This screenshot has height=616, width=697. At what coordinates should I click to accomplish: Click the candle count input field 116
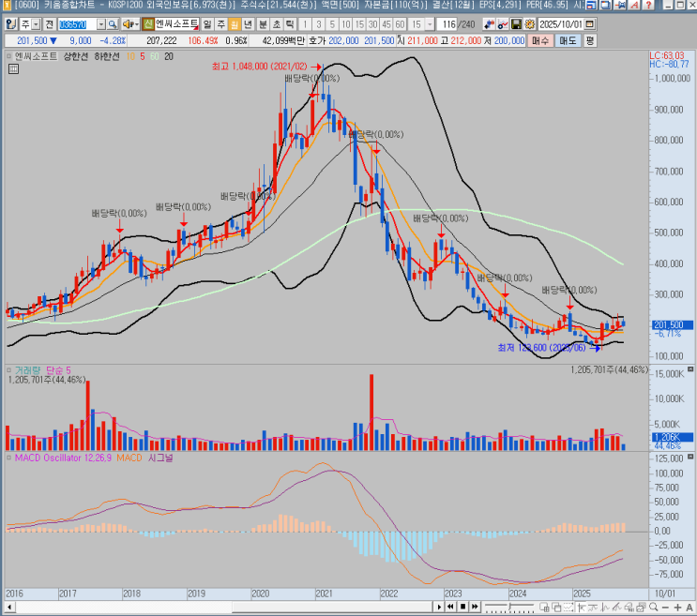pos(447,24)
